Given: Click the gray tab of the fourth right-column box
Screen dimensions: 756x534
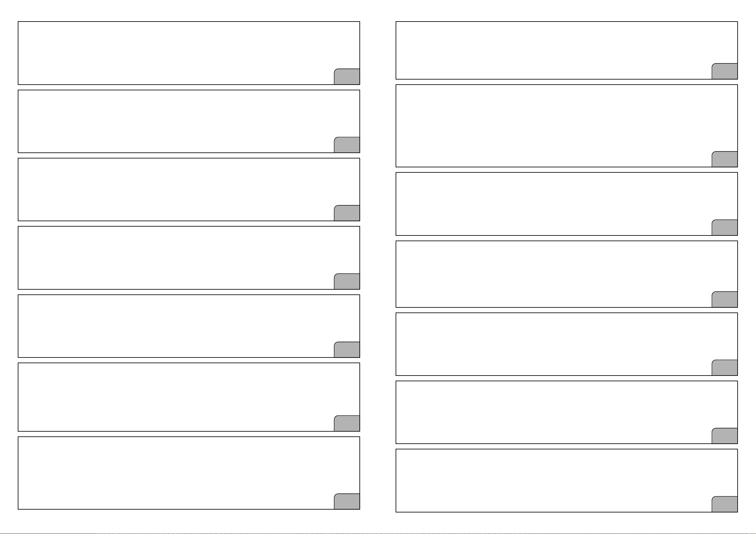Looking at the screenshot, I should (x=724, y=299).
